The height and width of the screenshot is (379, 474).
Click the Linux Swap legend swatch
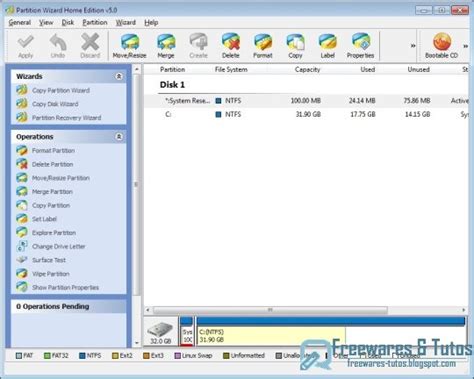pos(177,356)
